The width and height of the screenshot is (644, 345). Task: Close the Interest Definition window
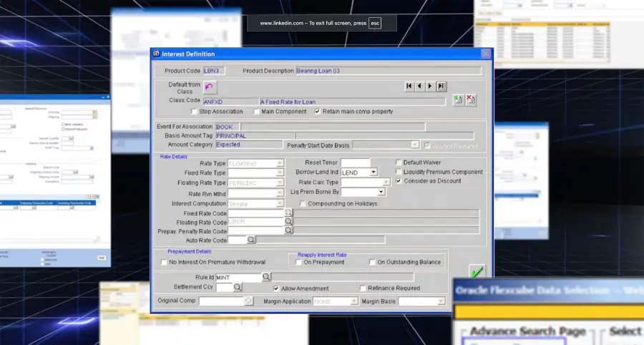tap(486, 54)
